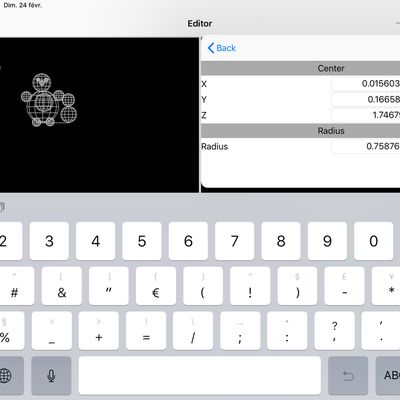Tap the euro symbol key
Screen dimensions: 400x400
pos(156,286)
